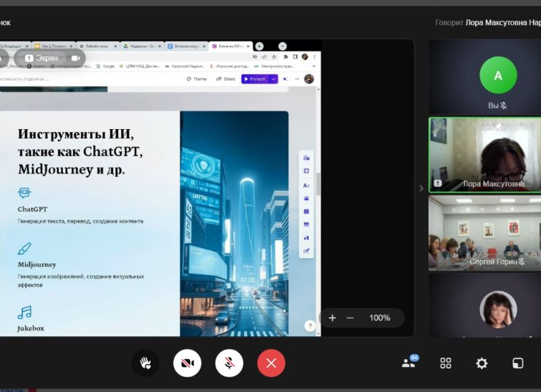Screen dimensions: 541x392
Task: Click the help question mark button
Action: (310, 326)
